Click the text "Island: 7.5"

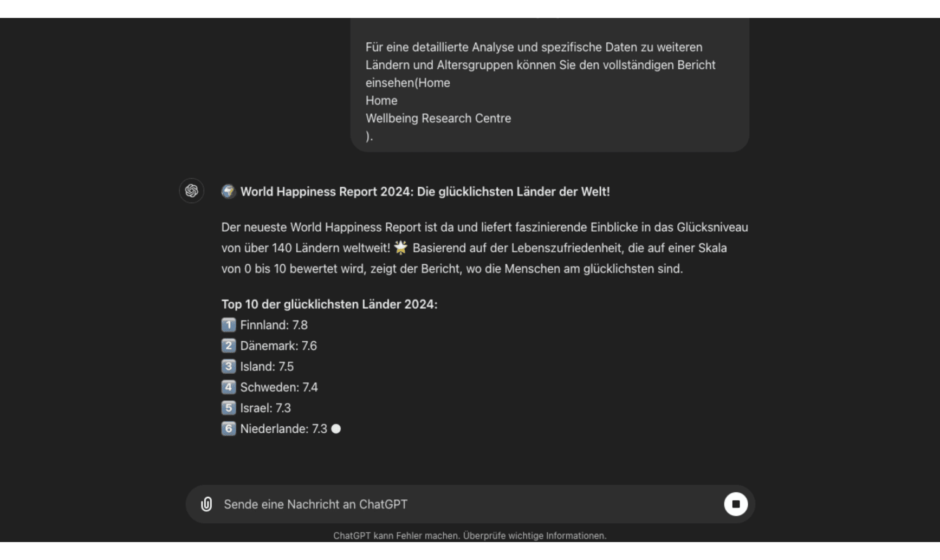point(267,367)
